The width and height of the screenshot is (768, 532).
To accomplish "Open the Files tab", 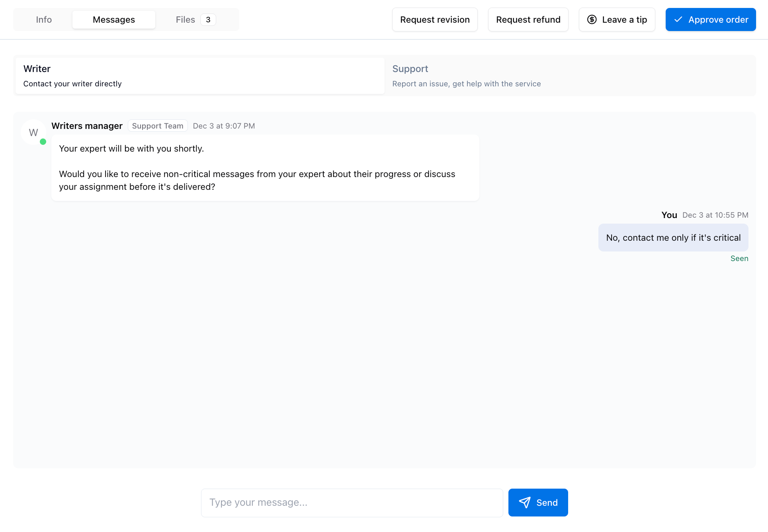I will tap(186, 19).
